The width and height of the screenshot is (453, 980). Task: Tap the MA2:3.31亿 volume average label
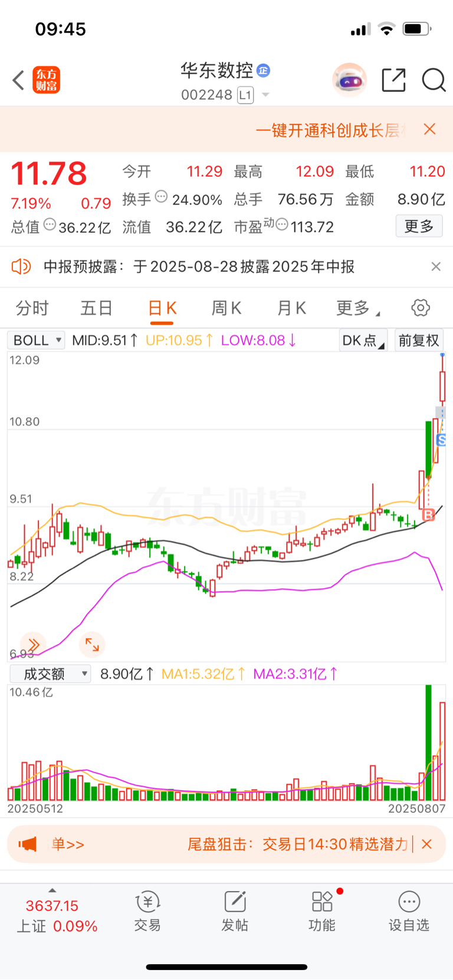pyautogui.click(x=296, y=674)
